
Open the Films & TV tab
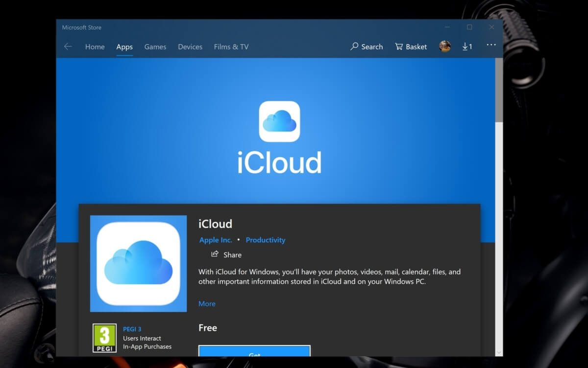231,47
